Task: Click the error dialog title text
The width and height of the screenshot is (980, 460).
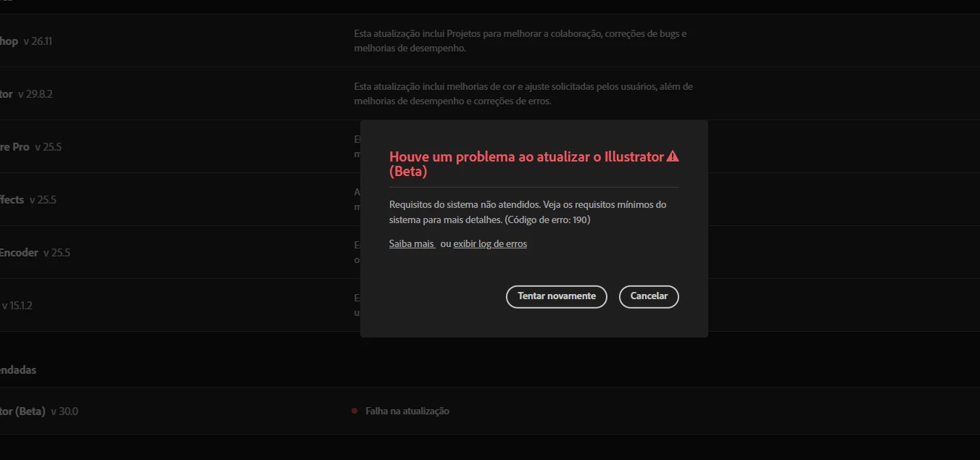Action: [527, 164]
